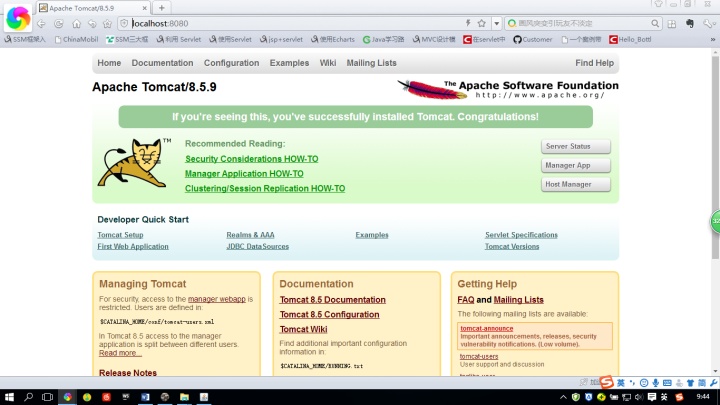
Task: Reload the page with the refresh icon
Action: tap(59, 23)
